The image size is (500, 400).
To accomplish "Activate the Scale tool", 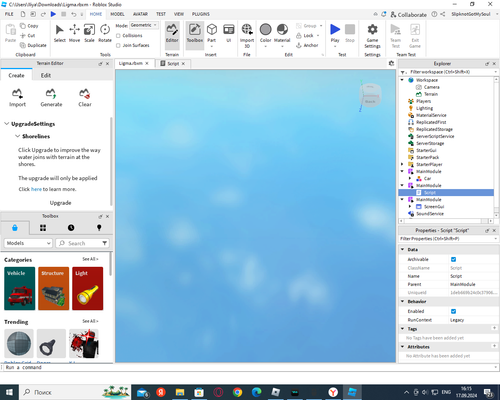I will pyautogui.click(x=89, y=33).
